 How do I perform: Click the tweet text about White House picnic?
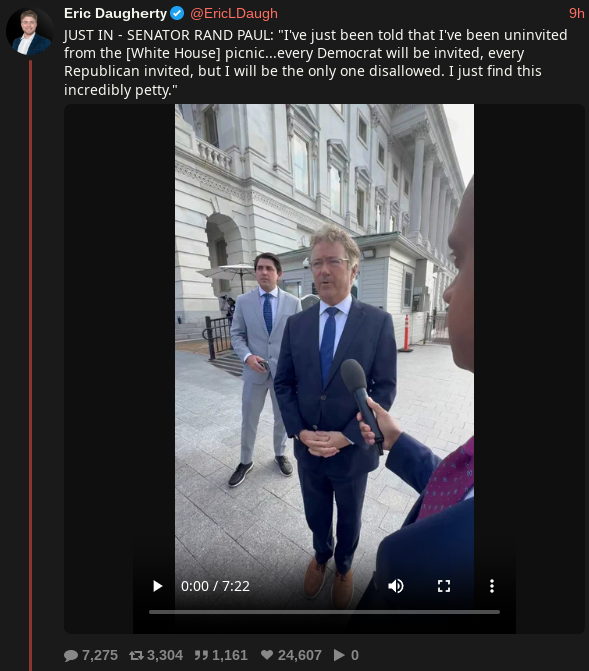point(315,62)
